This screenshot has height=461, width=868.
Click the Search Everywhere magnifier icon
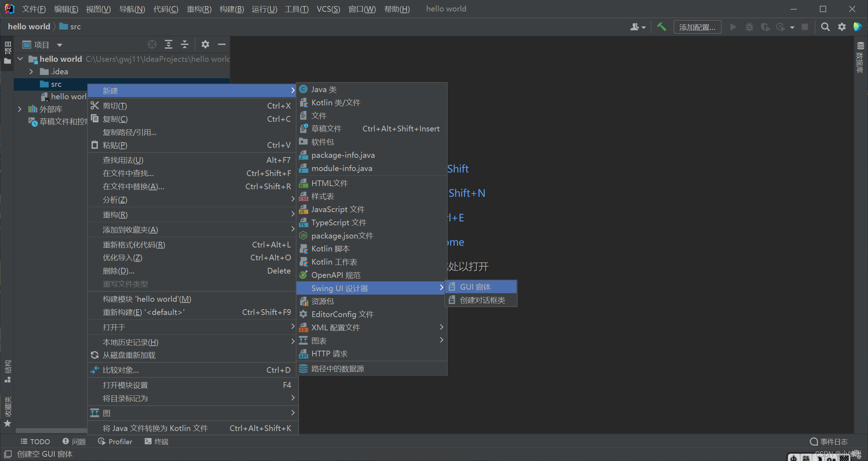coord(825,27)
